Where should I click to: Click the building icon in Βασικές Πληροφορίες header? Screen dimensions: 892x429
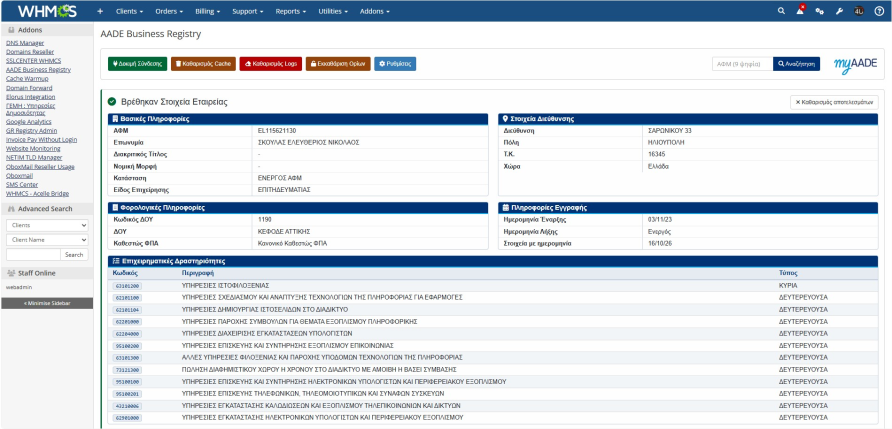point(115,119)
